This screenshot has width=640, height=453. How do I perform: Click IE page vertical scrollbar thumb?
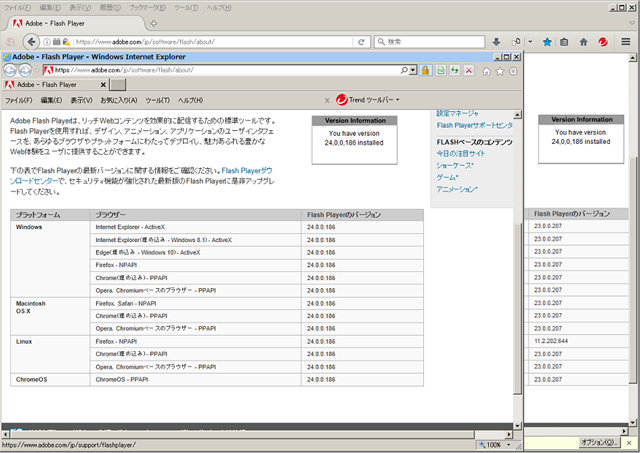pos(517,308)
